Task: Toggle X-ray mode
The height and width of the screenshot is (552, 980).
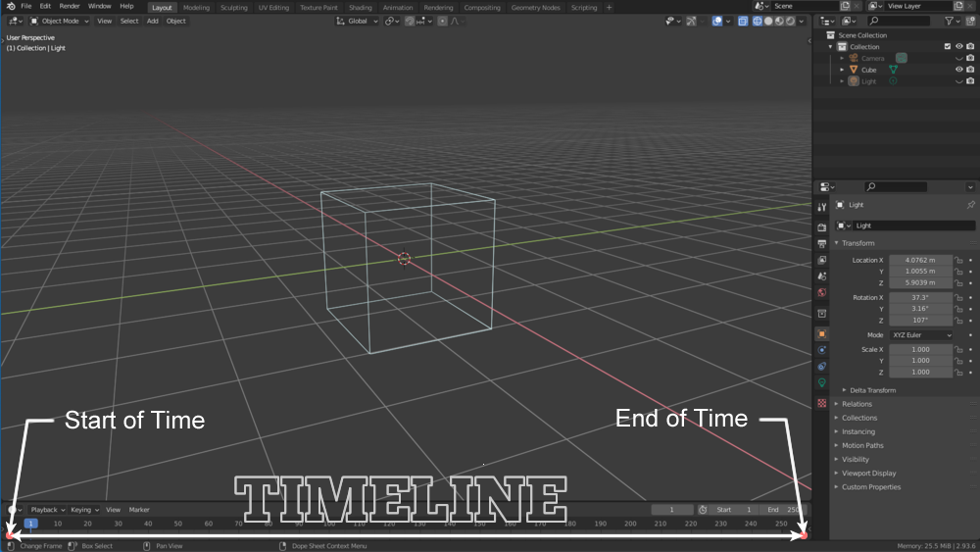Action: click(743, 22)
